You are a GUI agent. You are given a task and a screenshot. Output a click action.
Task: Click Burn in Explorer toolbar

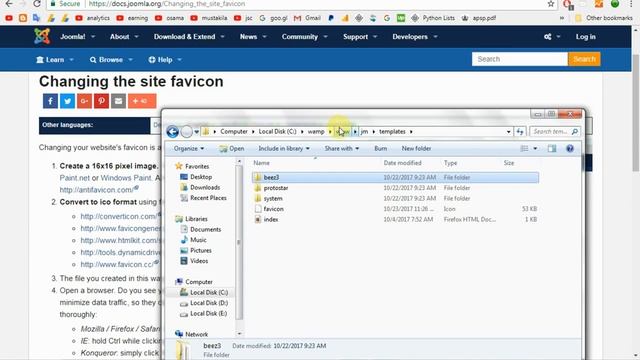tap(380, 149)
